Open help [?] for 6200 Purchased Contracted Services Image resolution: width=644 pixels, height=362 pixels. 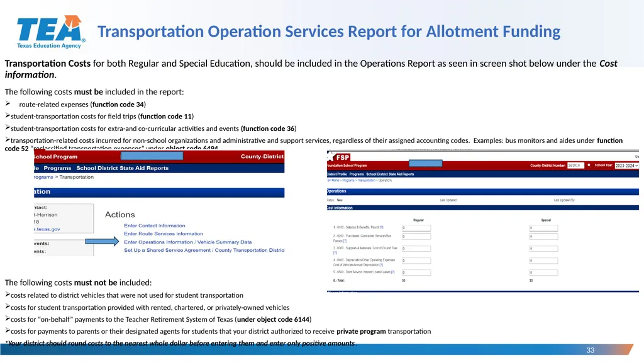345,240
